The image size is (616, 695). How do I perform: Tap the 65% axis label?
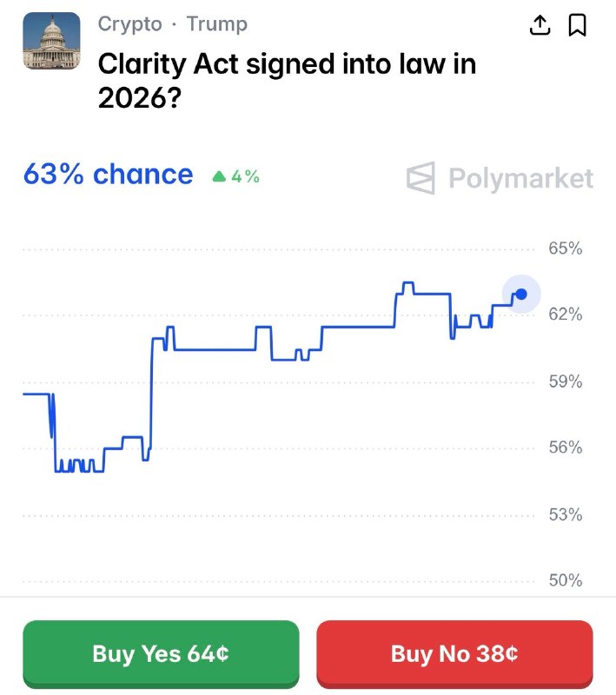click(567, 248)
